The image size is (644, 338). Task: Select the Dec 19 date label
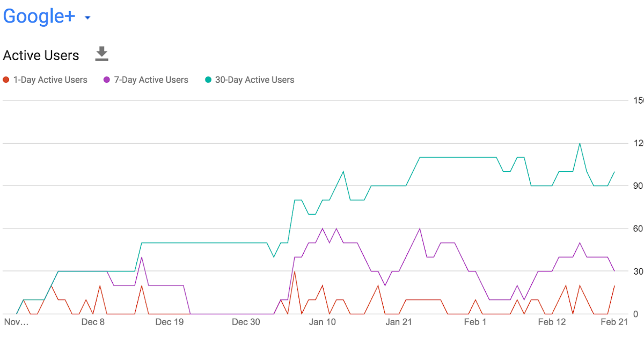point(170,322)
